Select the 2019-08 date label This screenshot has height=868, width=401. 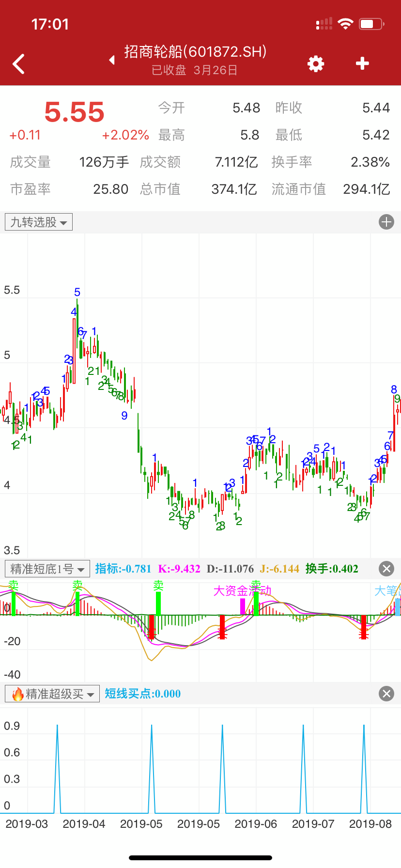click(370, 824)
